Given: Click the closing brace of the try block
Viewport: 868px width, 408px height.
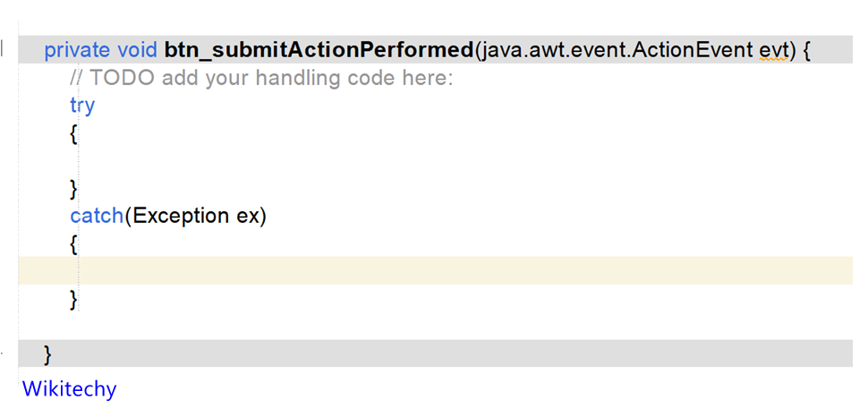Looking at the screenshot, I should tap(73, 189).
